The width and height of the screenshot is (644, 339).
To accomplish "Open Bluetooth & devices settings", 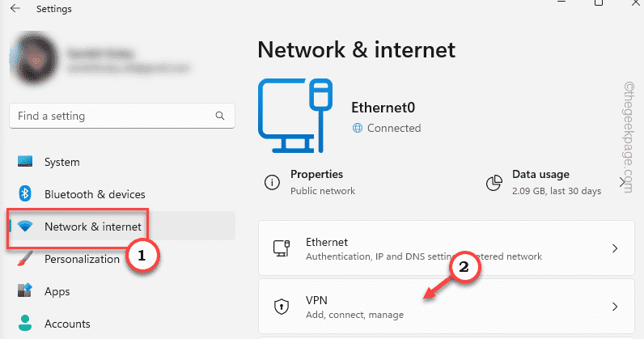I will [95, 194].
